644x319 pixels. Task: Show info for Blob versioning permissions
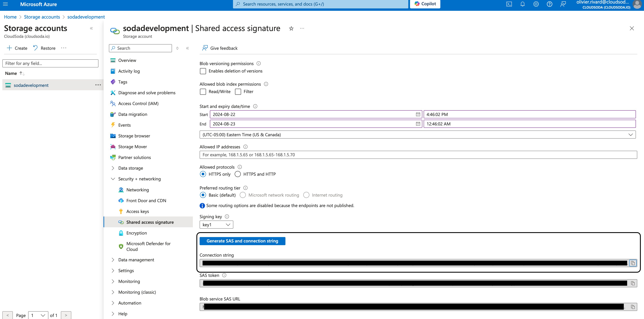(x=258, y=64)
